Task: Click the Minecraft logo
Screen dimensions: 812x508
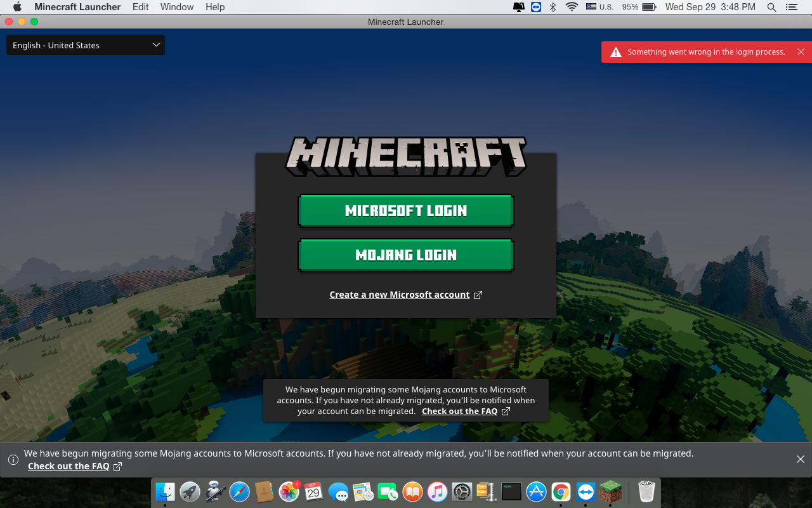Action: click(x=406, y=156)
